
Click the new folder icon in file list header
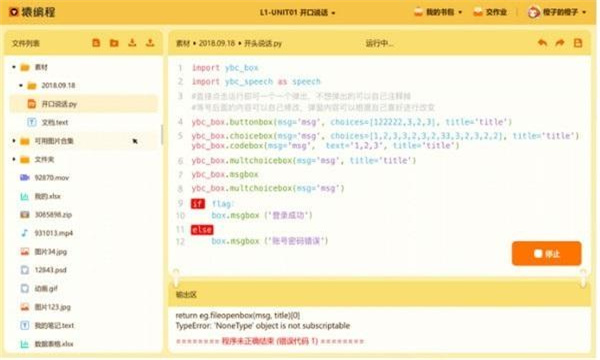[x=114, y=43]
